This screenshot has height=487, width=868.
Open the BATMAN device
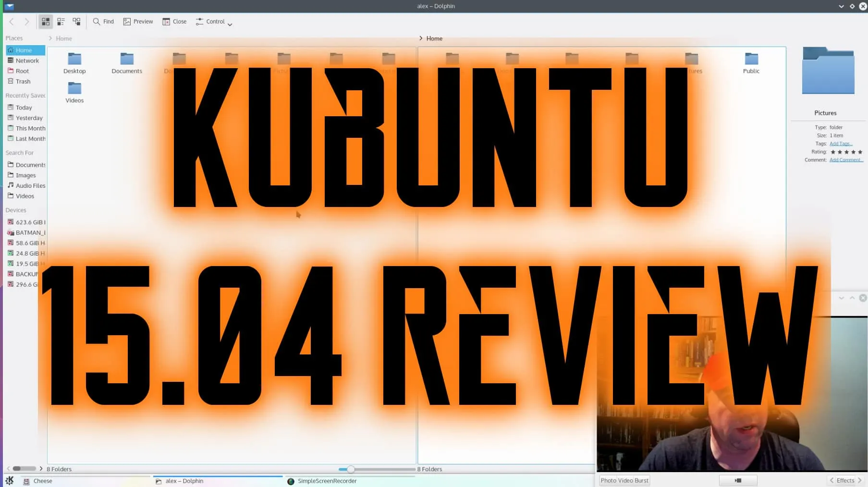pos(25,233)
